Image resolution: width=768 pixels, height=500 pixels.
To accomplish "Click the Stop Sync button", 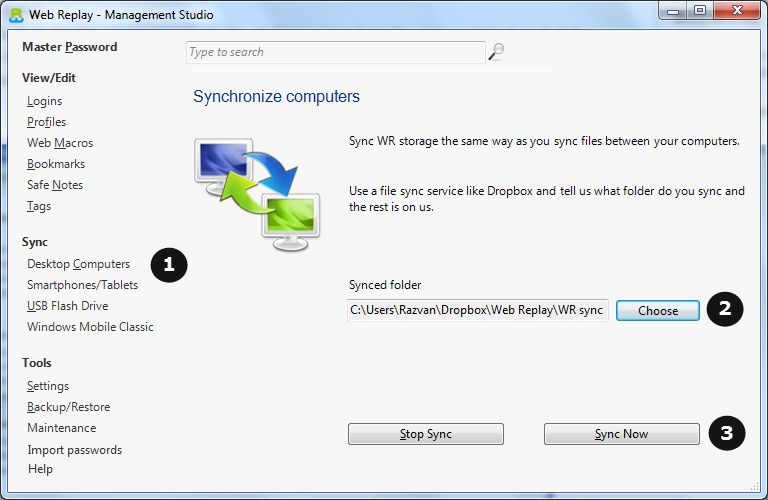I will pyautogui.click(x=426, y=434).
